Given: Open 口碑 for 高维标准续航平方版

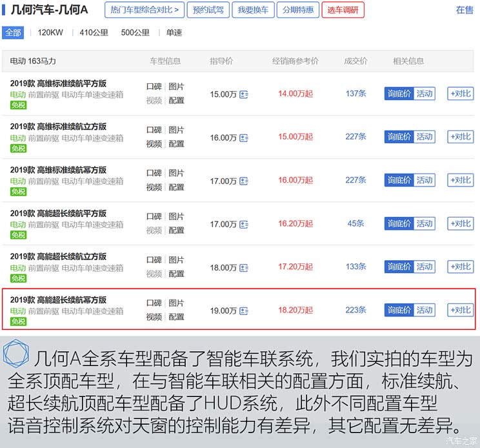Looking at the screenshot, I should click(154, 87).
